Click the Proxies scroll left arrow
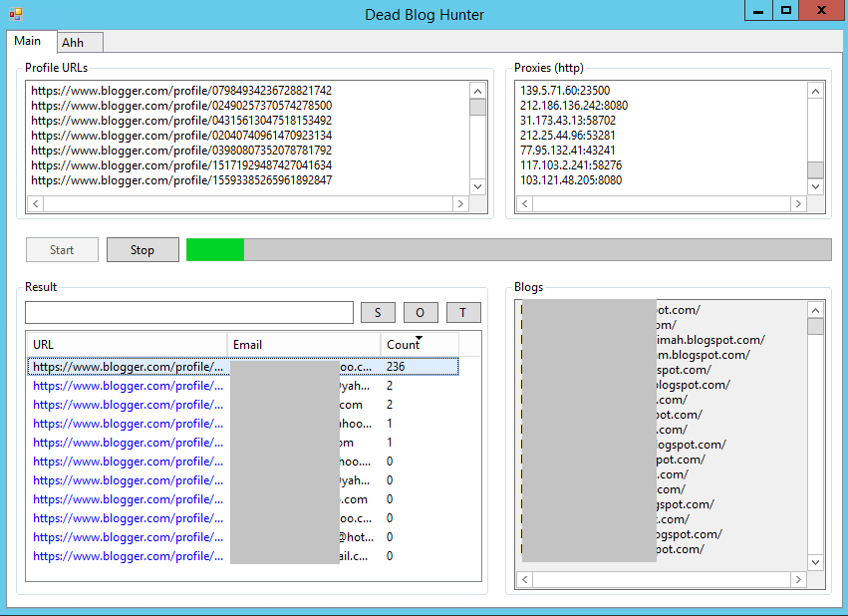 click(524, 204)
